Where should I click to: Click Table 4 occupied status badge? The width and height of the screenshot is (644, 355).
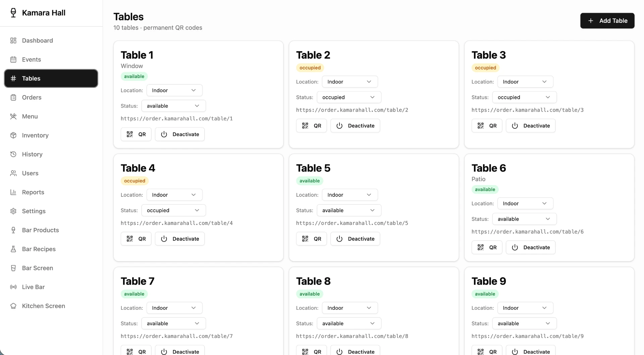(x=135, y=181)
